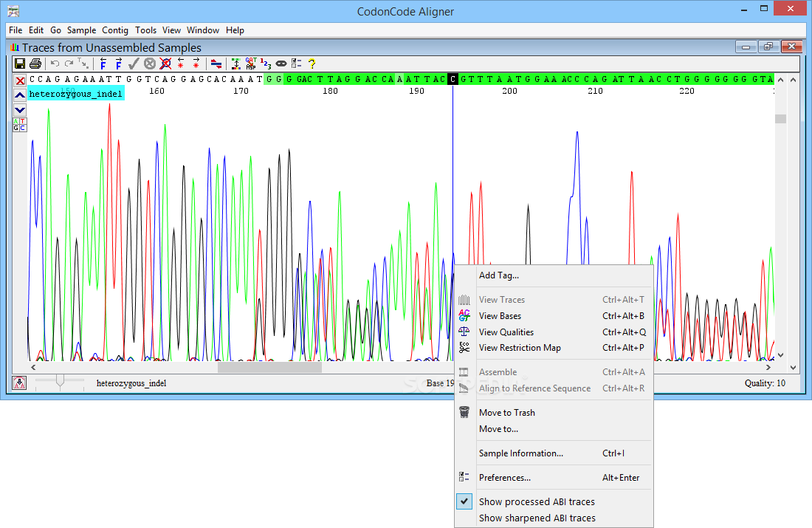812x528 pixels.
Task: Click the ATGC base color icon
Action: [x=20, y=125]
